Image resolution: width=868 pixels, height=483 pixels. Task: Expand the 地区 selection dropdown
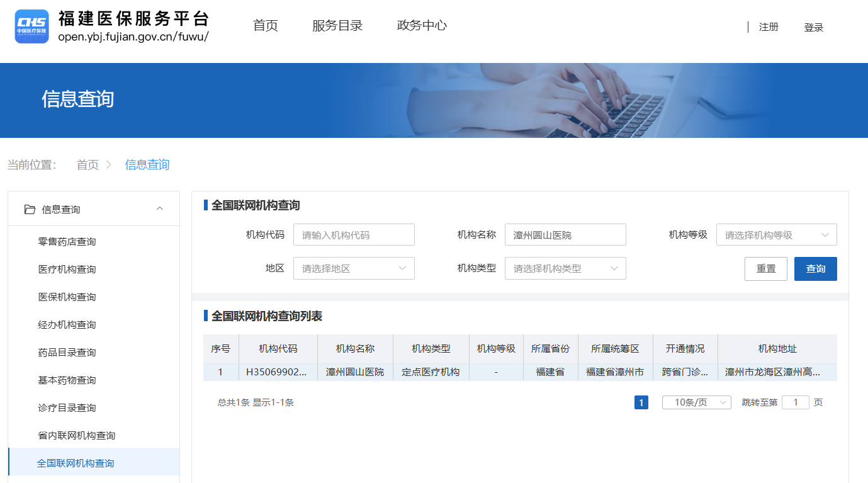coord(354,268)
